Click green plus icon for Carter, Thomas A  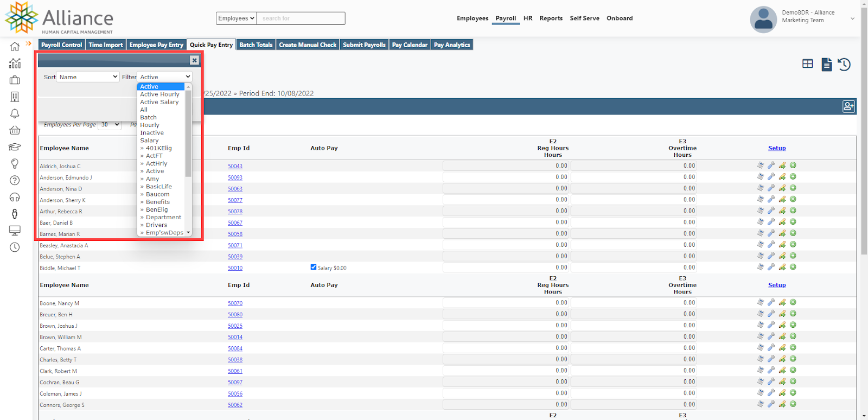[793, 347]
